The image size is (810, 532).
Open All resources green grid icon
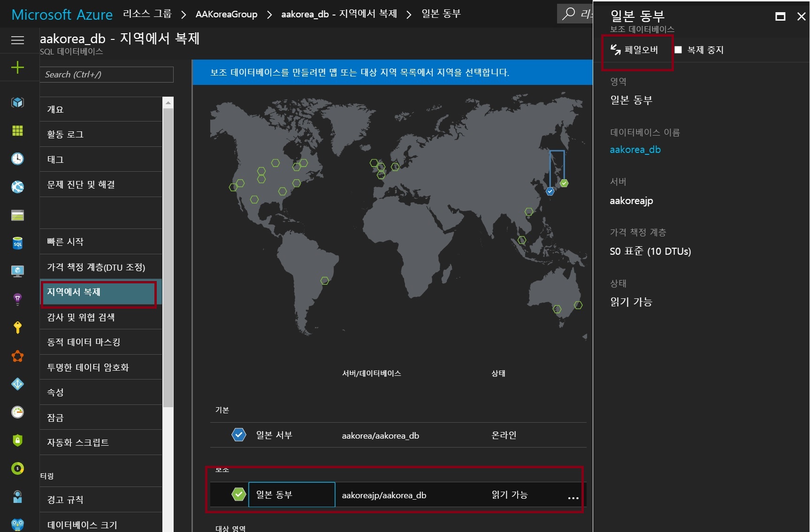(x=17, y=130)
